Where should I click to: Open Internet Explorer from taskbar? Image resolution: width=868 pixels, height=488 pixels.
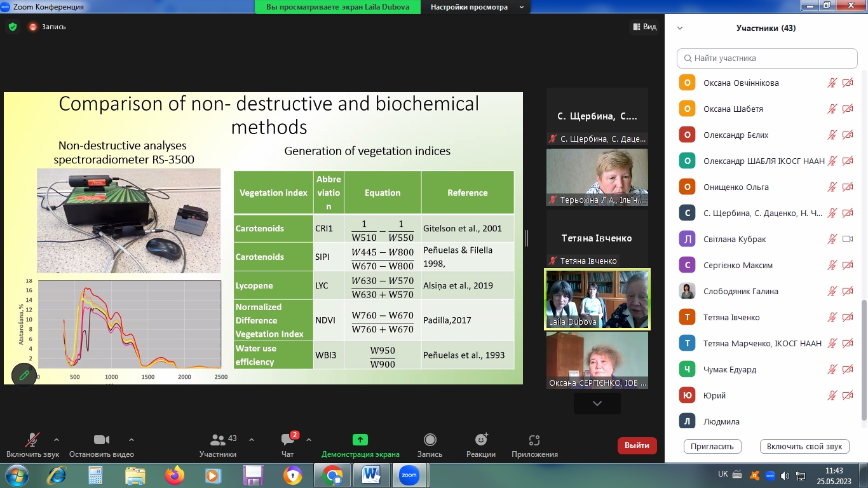tap(57, 475)
